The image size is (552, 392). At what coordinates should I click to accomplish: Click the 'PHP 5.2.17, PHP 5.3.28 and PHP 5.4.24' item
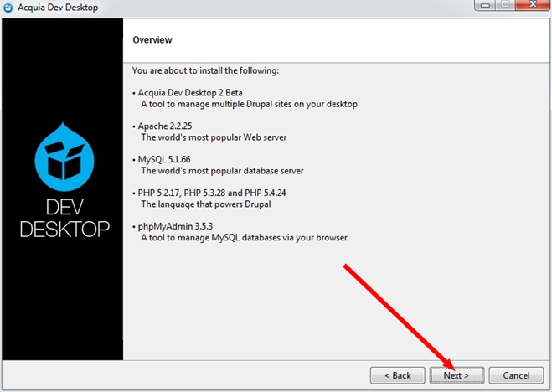(x=212, y=193)
